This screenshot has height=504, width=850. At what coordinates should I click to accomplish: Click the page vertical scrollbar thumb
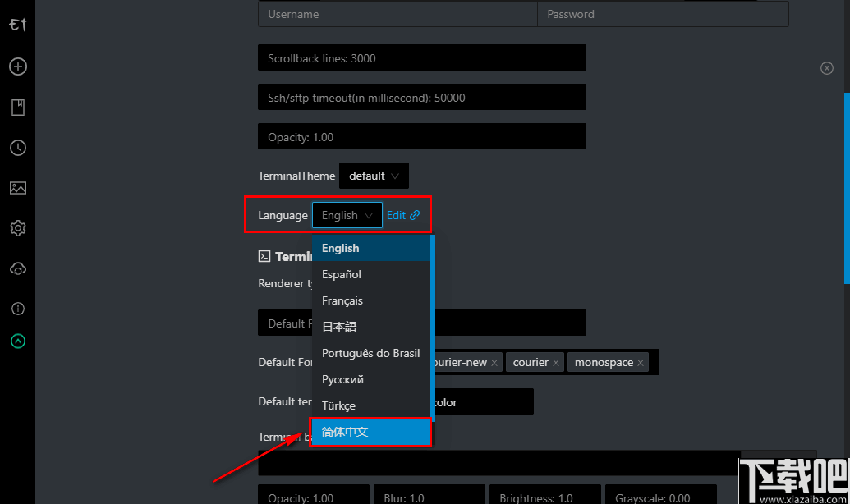(847, 188)
